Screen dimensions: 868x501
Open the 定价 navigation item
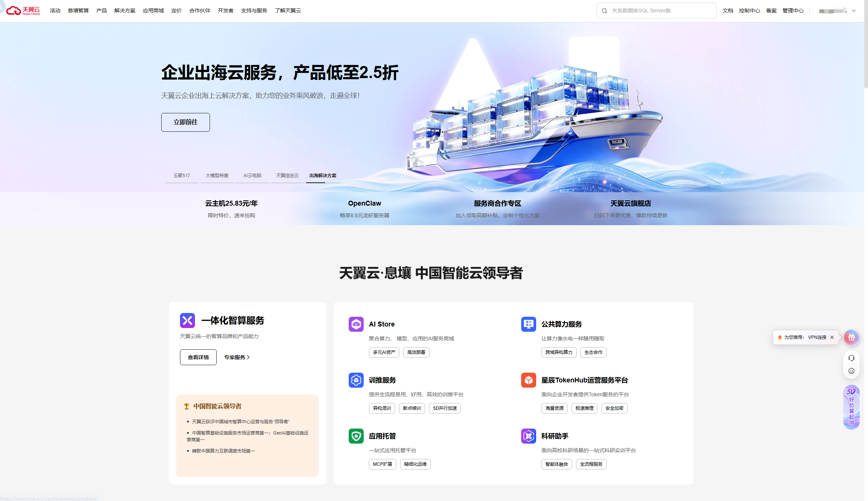pyautogui.click(x=177, y=11)
